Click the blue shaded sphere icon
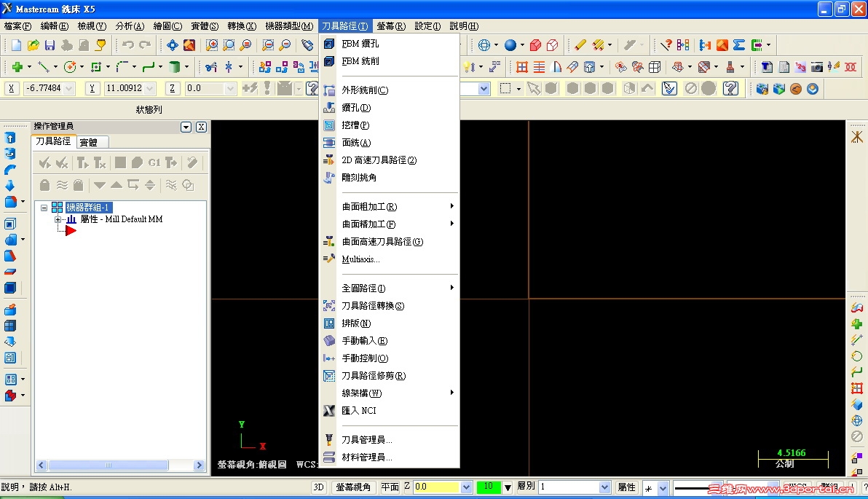Screen dimensions: 868x499 [x=510, y=45]
